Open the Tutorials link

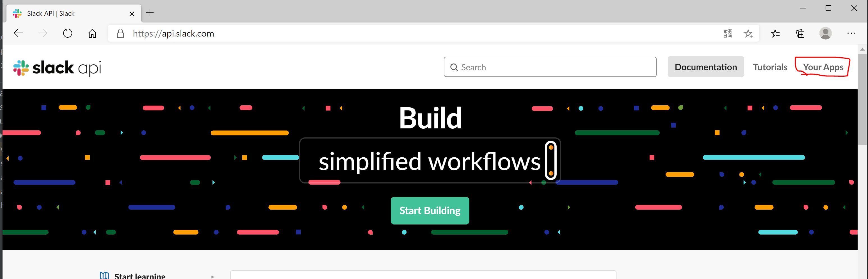point(770,67)
